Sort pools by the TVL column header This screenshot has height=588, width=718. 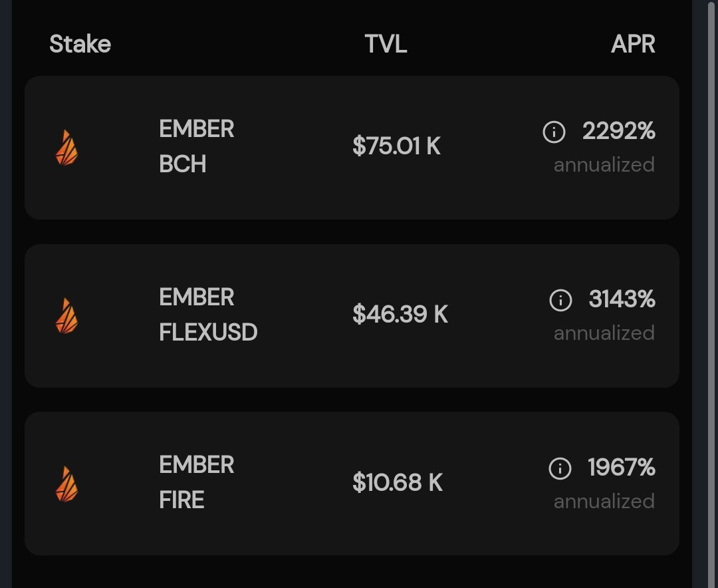[x=386, y=44]
